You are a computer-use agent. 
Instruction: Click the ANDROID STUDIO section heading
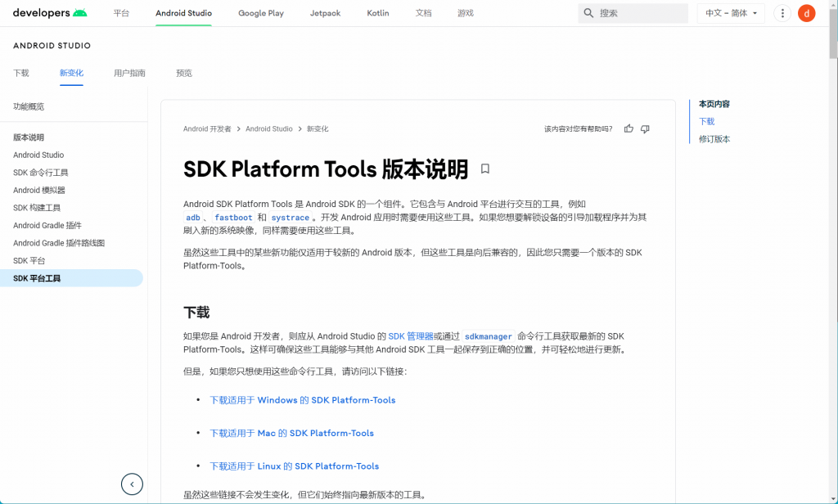click(52, 46)
